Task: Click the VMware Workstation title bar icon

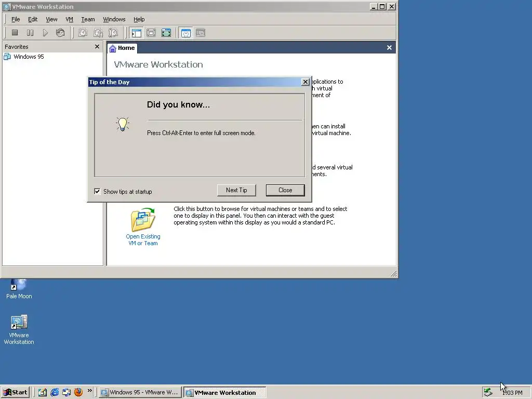Action: [7, 7]
